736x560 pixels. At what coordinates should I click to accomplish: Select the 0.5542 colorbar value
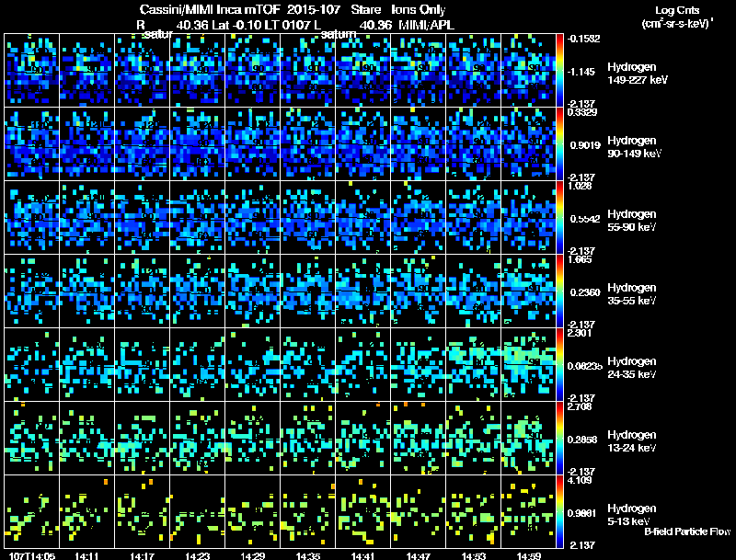[x=585, y=219]
